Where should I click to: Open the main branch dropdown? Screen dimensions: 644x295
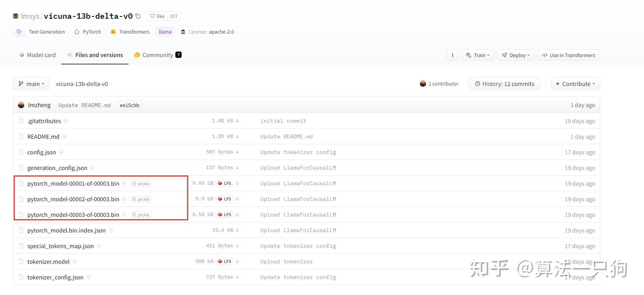click(31, 84)
